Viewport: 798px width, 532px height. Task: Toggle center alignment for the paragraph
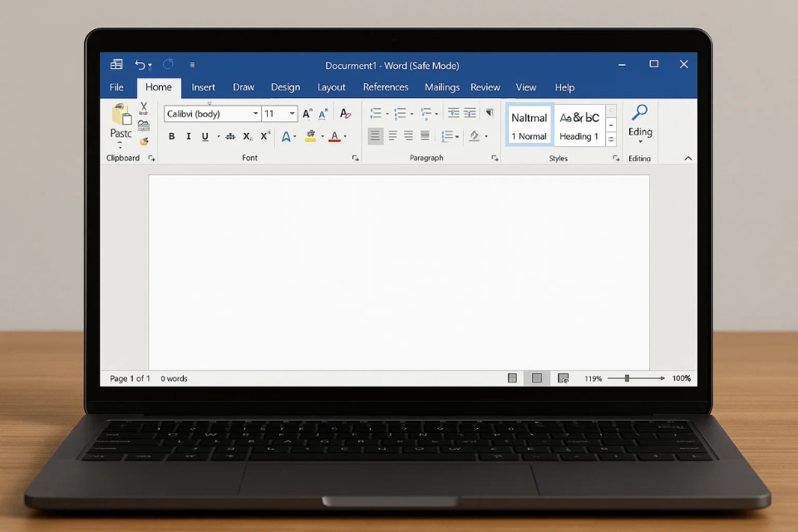click(x=392, y=135)
